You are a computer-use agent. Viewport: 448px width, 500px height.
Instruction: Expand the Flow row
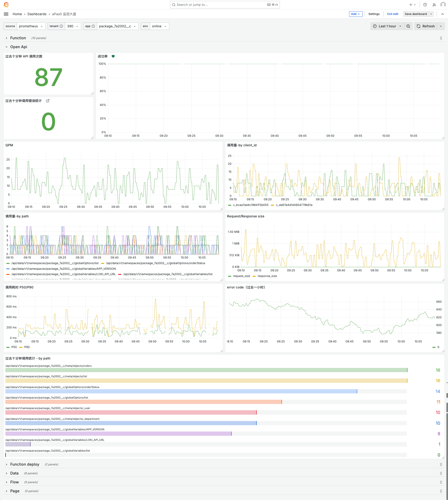[14, 482]
